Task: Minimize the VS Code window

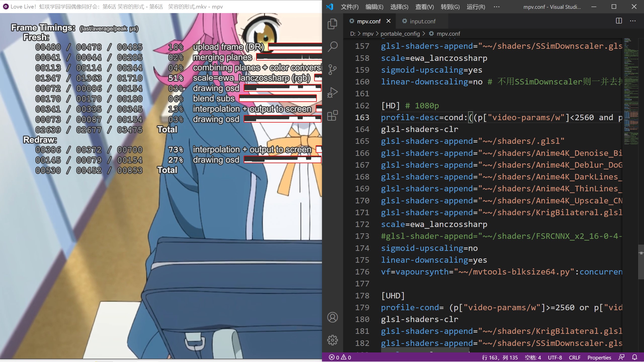Action: (x=594, y=7)
